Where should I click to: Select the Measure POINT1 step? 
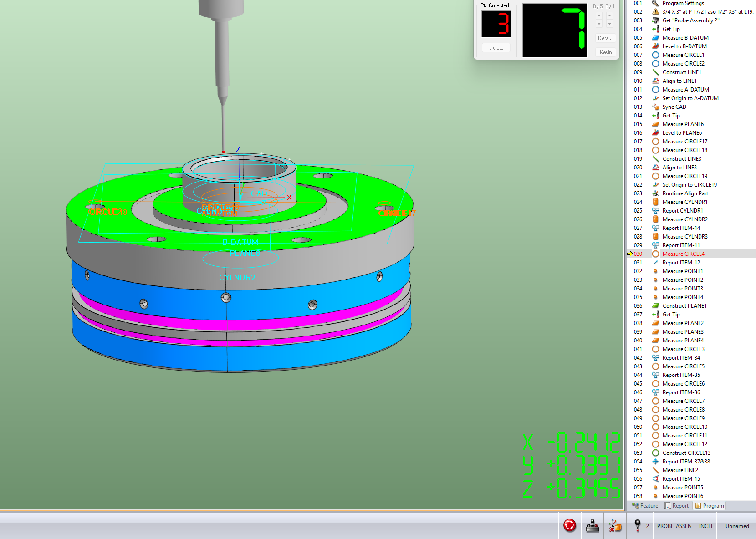[x=691, y=271]
